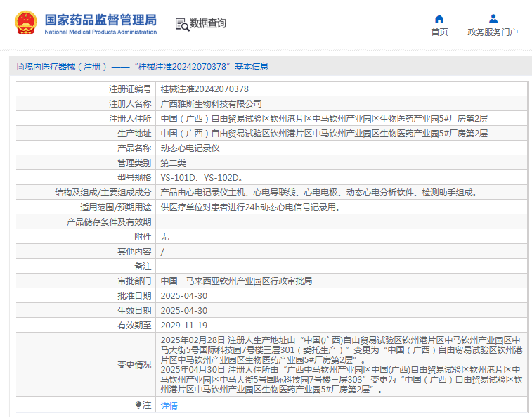Screen dimensions: 532x417
Task: Click the 生效日期 label
Action: [134, 310]
